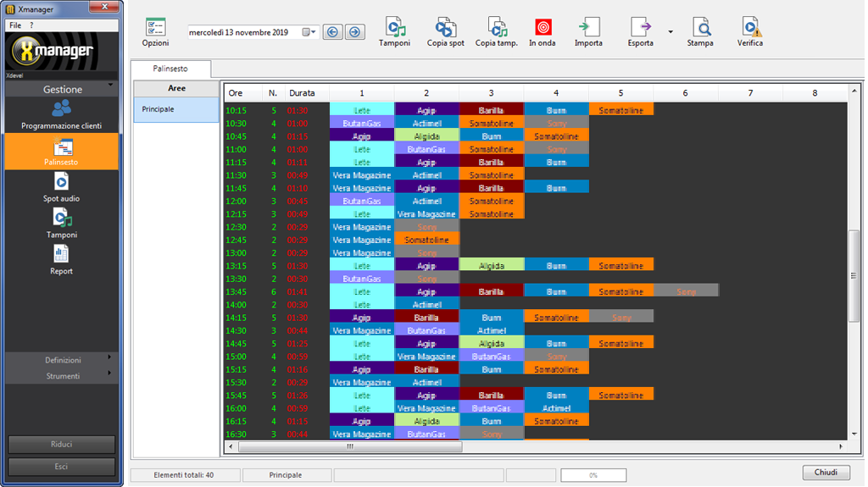
Task: Collapse the Gestione section header
Action: pos(61,89)
